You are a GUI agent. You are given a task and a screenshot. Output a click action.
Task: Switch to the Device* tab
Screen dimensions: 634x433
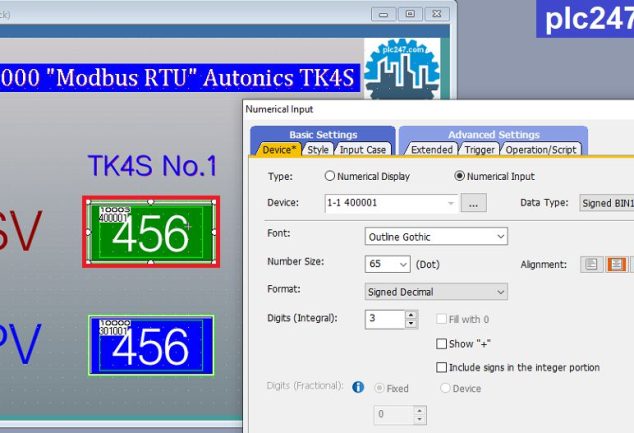(279, 150)
